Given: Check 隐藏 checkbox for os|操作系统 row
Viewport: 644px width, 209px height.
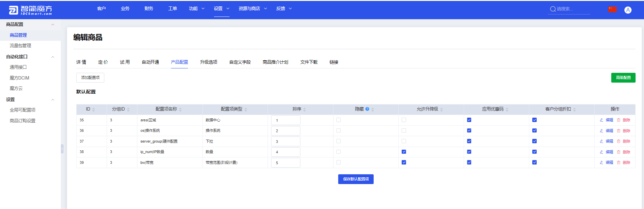Looking at the screenshot, I should coord(339,130).
